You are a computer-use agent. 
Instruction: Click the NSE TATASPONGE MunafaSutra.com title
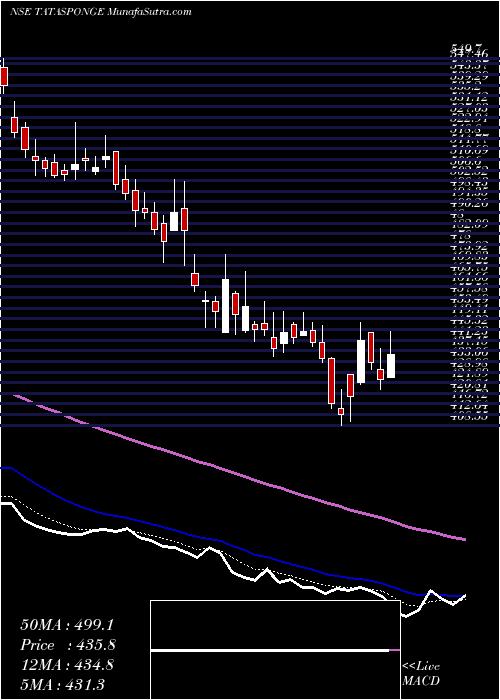(x=100, y=12)
